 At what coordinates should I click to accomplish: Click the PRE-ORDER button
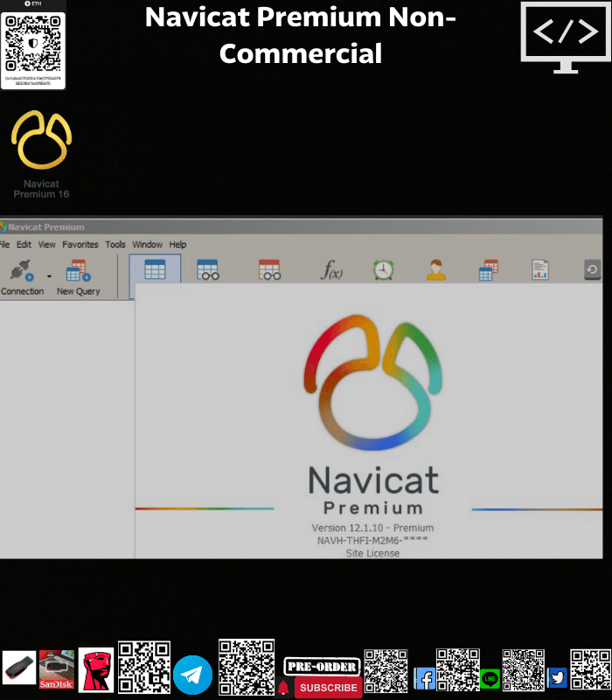322,667
